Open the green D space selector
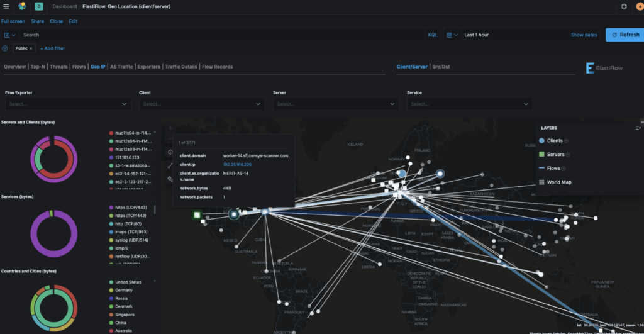 [x=39, y=6]
